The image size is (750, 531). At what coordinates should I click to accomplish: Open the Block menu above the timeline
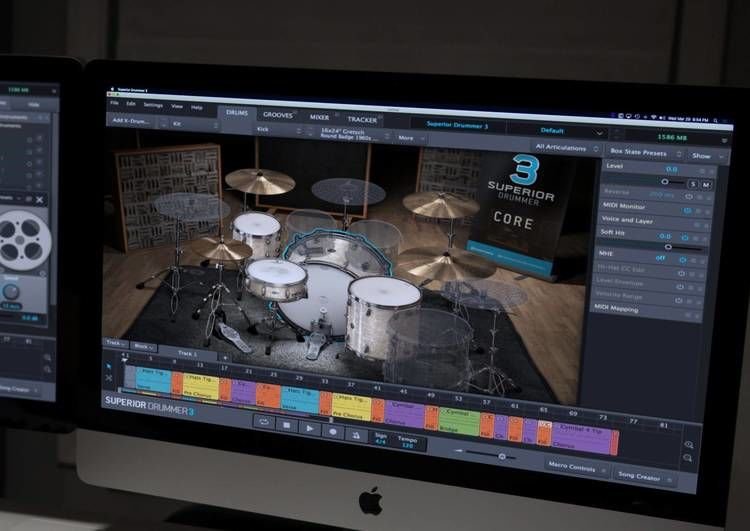[143, 346]
